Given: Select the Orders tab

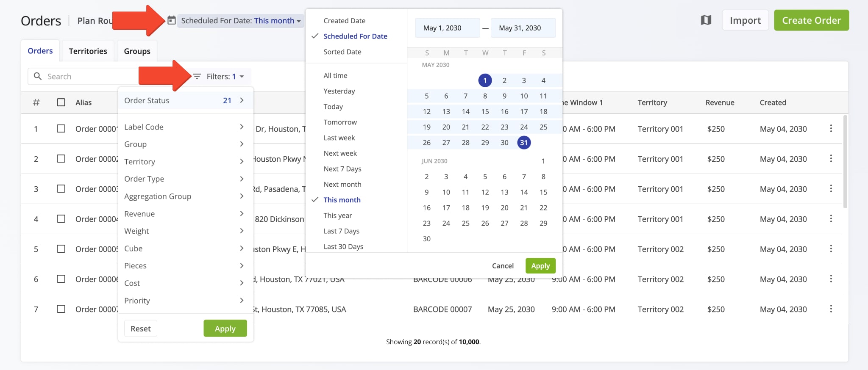Looking at the screenshot, I should pyautogui.click(x=40, y=51).
